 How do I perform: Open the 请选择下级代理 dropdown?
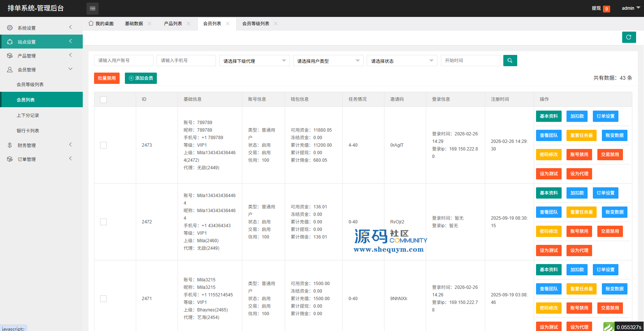(254, 61)
